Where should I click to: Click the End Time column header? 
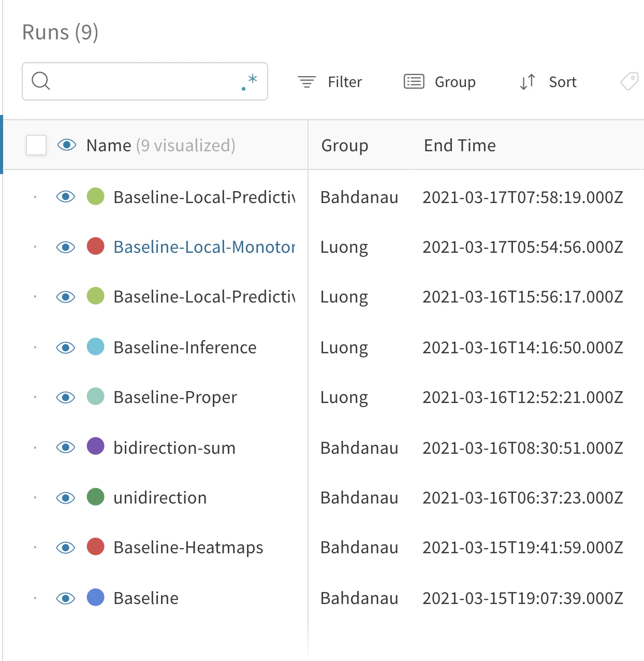coord(460,146)
